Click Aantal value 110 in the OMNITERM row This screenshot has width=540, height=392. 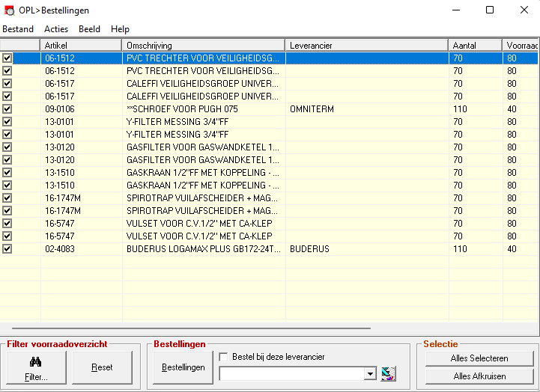460,109
